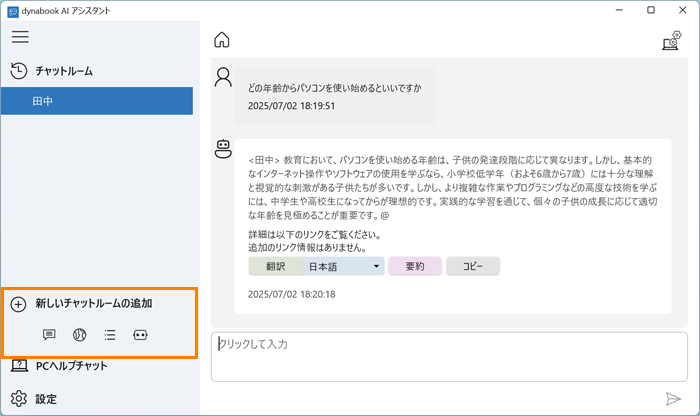The width and height of the screenshot is (700, 416).
Task: Open the hamburger menu in sidebar
Action: point(20,37)
